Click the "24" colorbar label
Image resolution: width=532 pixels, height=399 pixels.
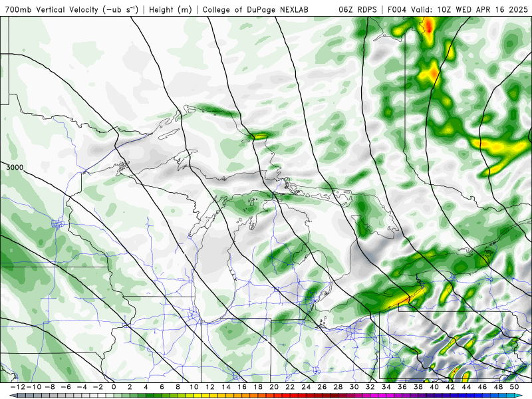[306, 387]
